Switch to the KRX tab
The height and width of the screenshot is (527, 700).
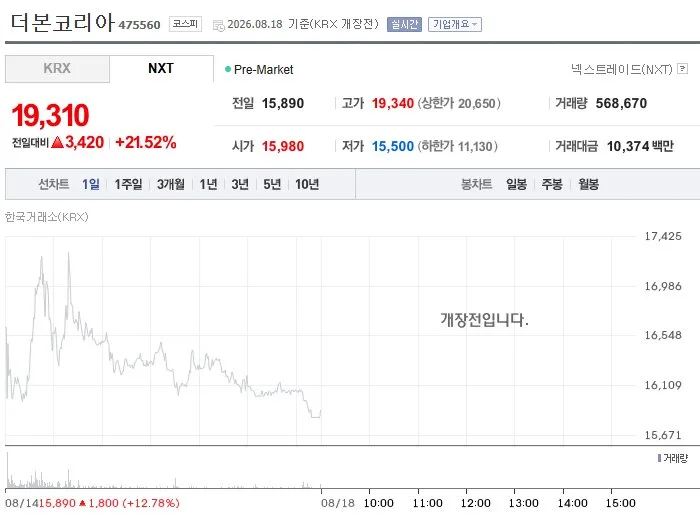57,69
